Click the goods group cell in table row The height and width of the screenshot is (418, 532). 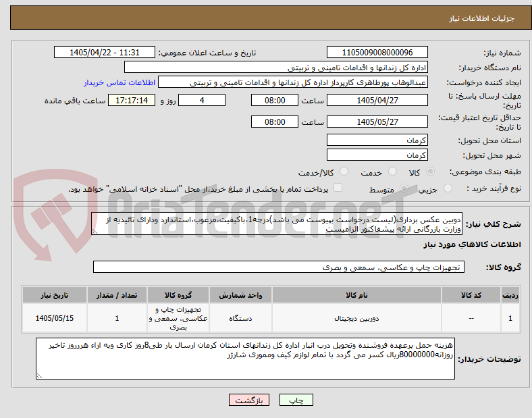pos(178,318)
